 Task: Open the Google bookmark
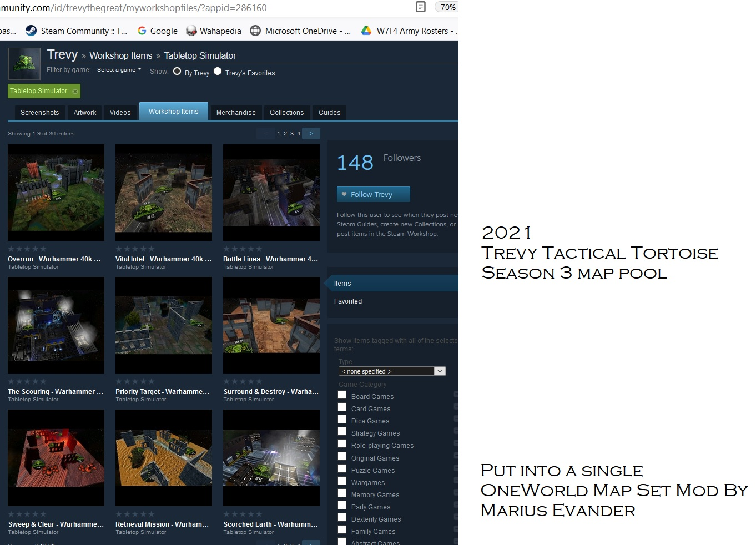158,31
